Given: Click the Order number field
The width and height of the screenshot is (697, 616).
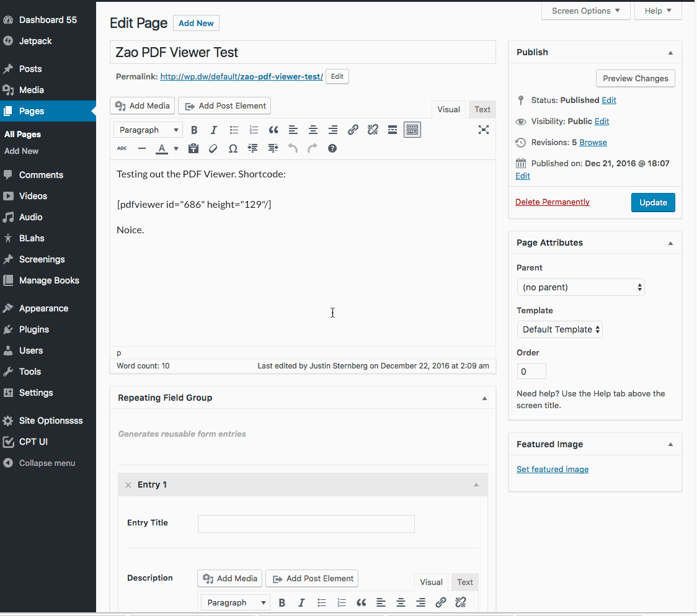Looking at the screenshot, I should 531,372.
